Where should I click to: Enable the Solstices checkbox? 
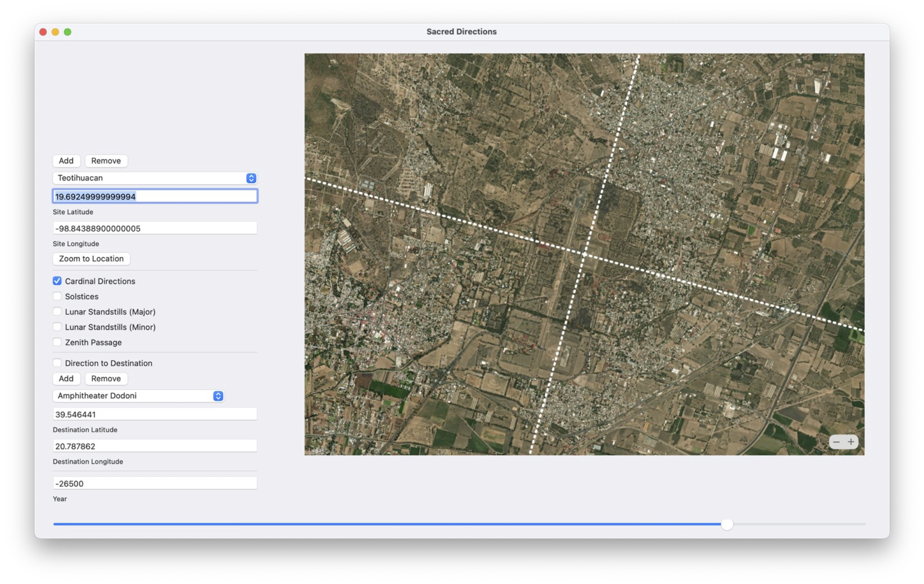(x=57, y=296)
